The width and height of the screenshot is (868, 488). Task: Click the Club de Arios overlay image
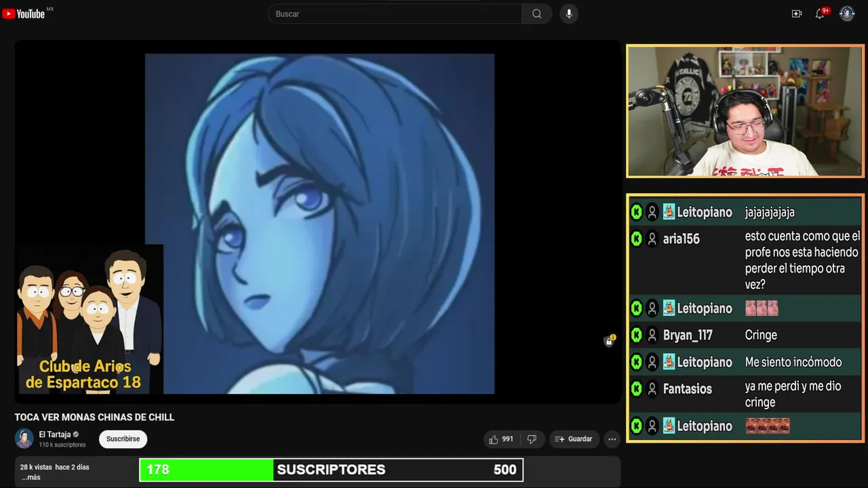[x=90, y=319]
